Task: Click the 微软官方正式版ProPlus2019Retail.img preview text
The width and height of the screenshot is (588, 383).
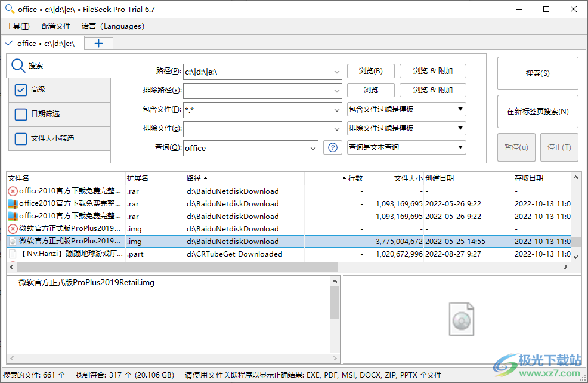Action: 86,282
